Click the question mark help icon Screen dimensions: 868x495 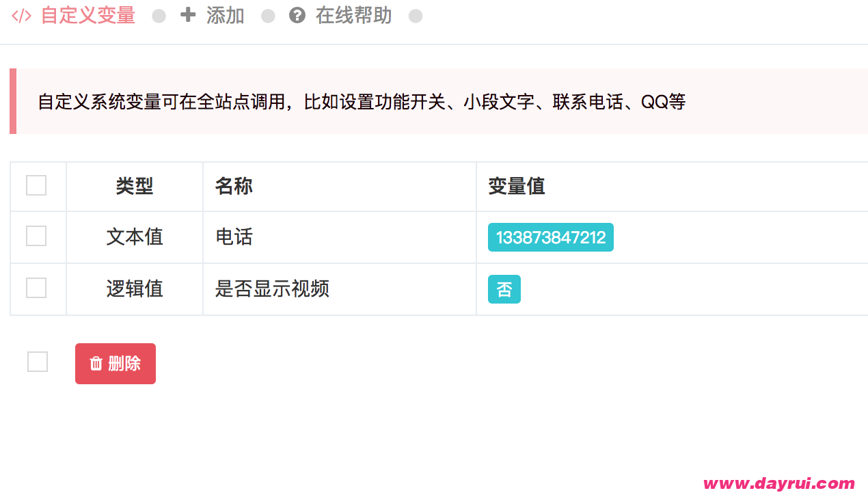pos(297,15)
